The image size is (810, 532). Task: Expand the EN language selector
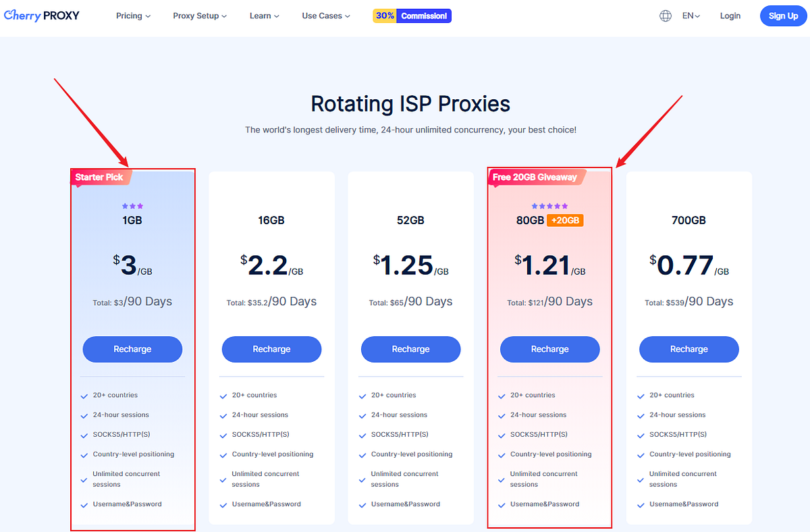tap(692, 16)
